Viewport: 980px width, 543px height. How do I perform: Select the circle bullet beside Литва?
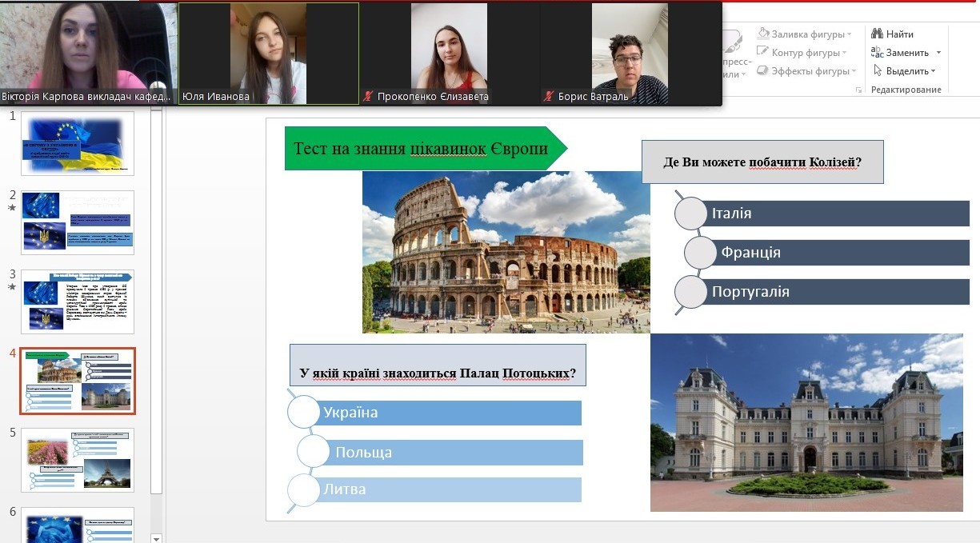coord(303,489)
